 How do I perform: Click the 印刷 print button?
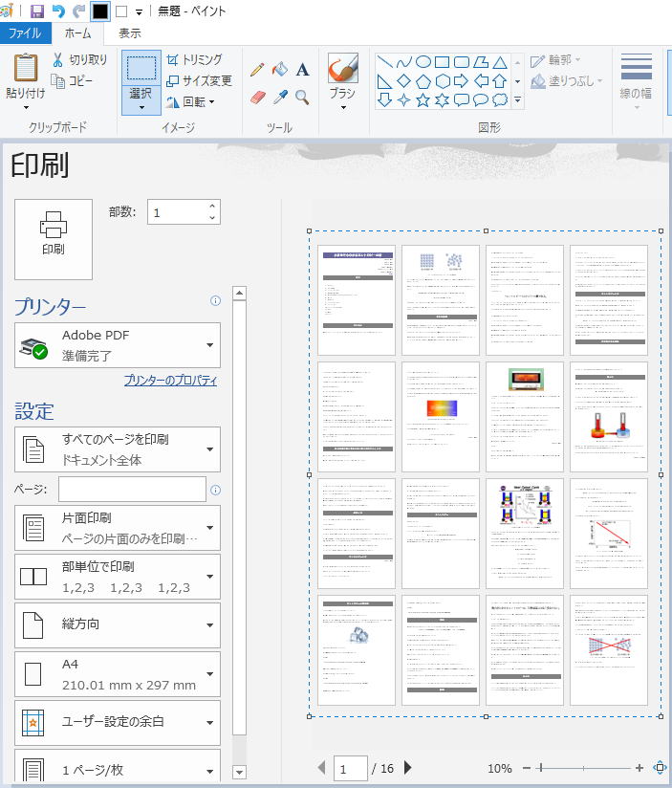tap(54, 239)
